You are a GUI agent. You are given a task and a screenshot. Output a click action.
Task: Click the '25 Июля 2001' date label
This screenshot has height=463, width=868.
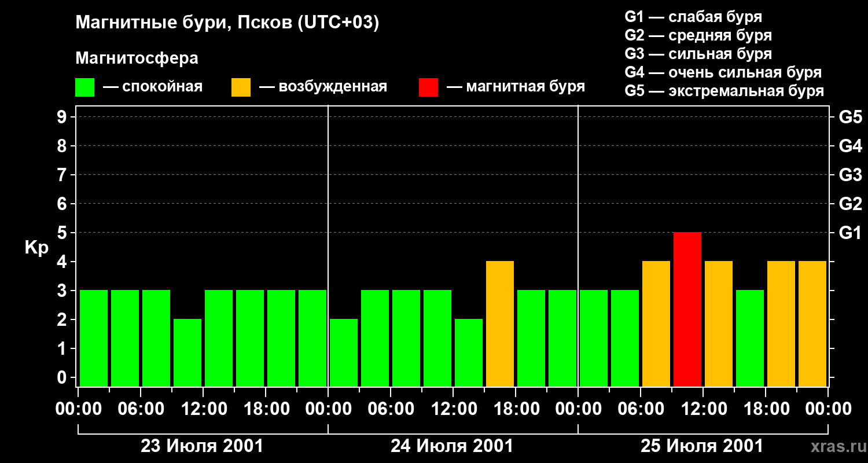702,446
